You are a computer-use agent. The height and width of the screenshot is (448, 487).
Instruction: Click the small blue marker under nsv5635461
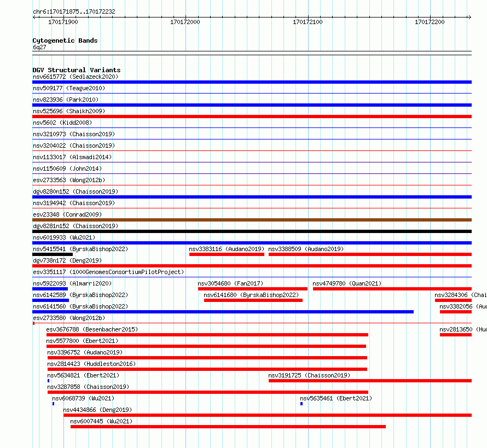point(302,404)
